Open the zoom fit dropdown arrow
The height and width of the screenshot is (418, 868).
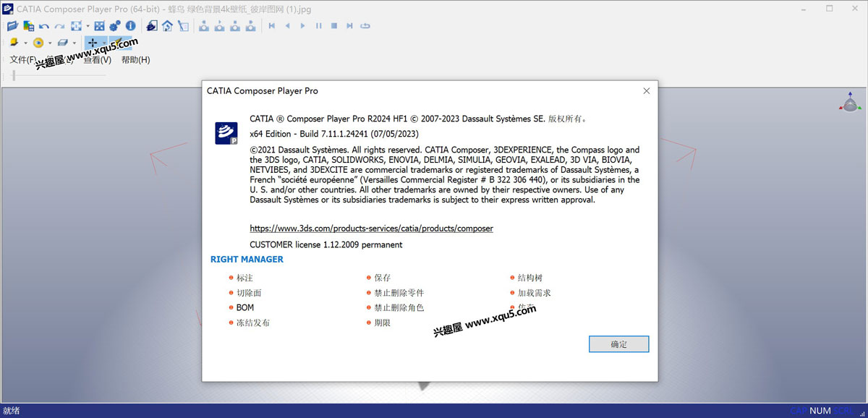[88, 26]
